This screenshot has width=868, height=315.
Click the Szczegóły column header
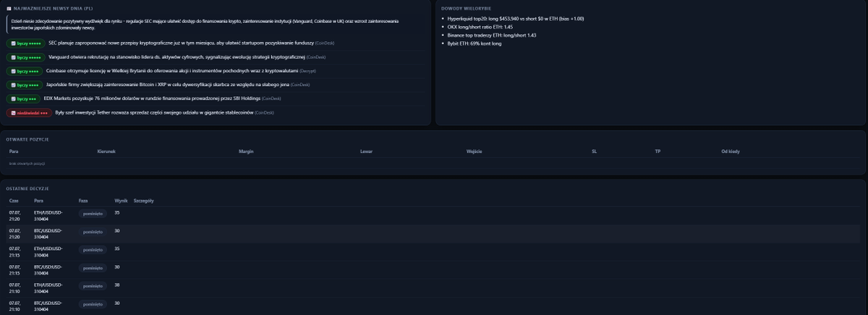pyautogui.click(x=144, y=200)
